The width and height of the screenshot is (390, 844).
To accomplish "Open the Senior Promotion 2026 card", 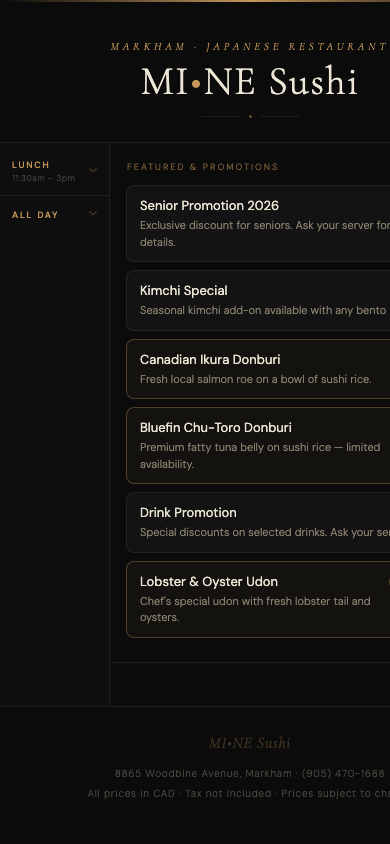I will (x=258, y=223).
